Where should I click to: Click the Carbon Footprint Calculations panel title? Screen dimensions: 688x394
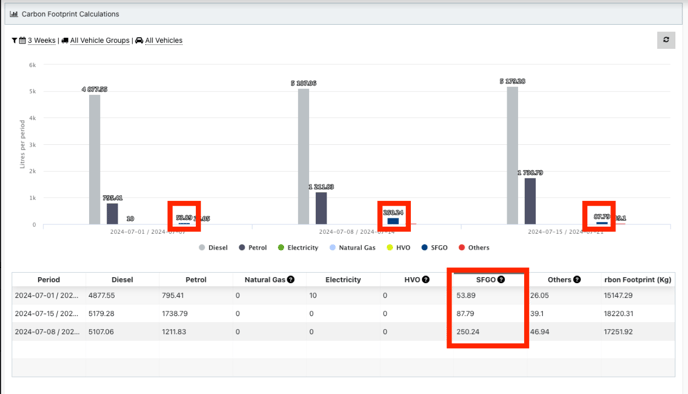70,14
